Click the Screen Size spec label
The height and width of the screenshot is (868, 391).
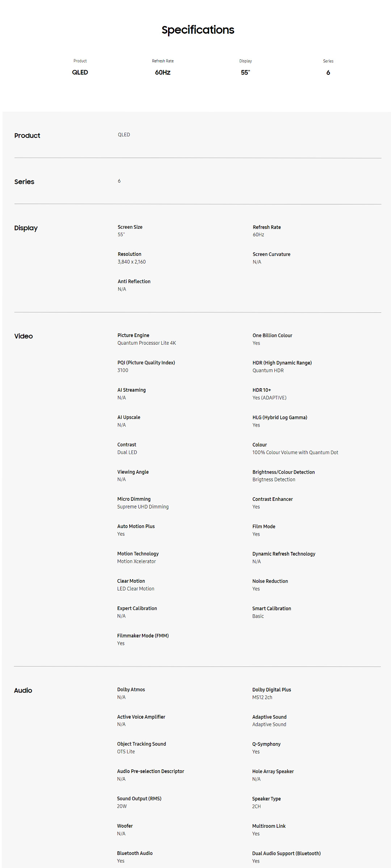point(130,227)
